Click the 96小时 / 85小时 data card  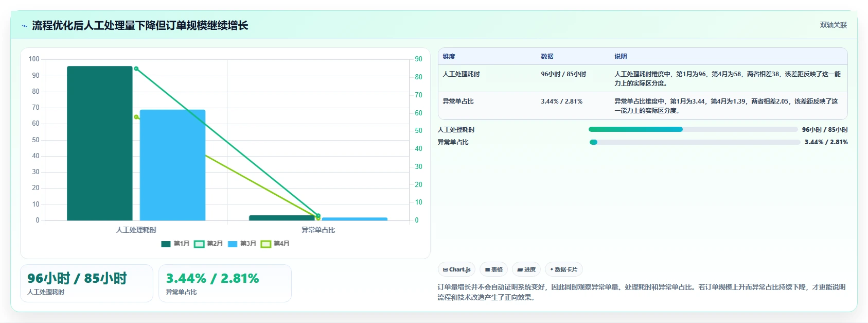pos(86,283)
